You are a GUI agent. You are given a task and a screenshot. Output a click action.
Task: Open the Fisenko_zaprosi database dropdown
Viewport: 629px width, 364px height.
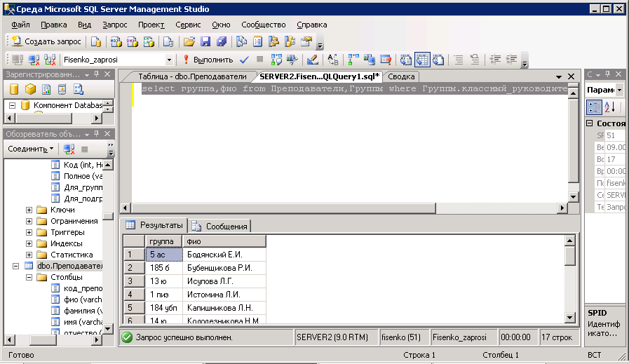click(169, 60)
